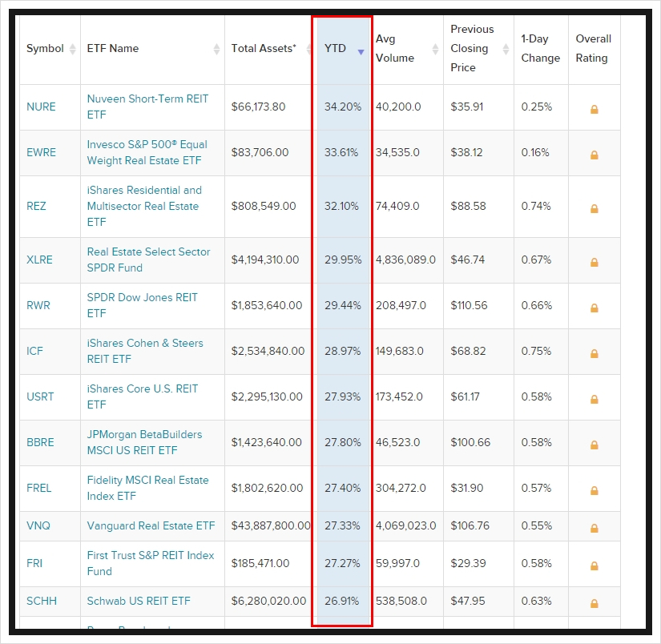This screenshot has width=661, height=644.
Task: Click the lock icon in the RWR row
Action: click(x=594, y=308)
